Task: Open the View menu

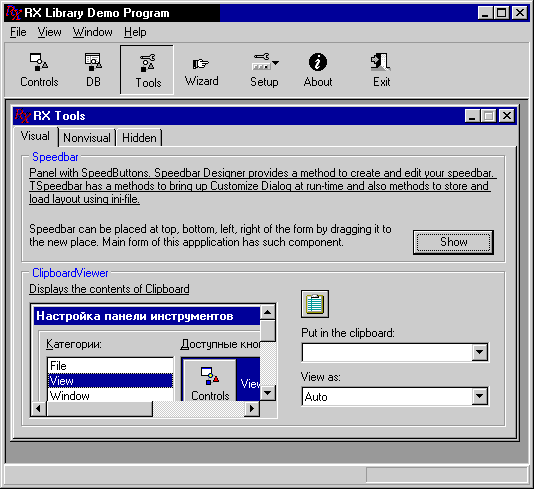Action: point(49,32)
